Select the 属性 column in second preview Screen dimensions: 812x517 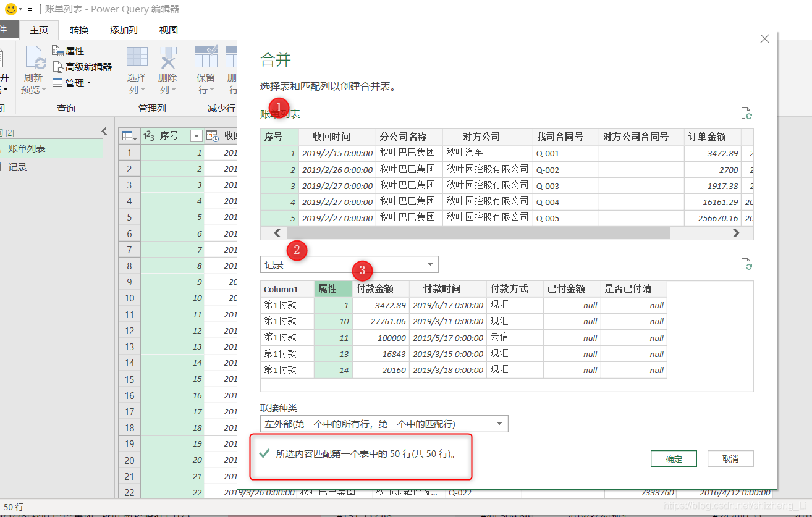pyautogui.click(x=334, y=288)
